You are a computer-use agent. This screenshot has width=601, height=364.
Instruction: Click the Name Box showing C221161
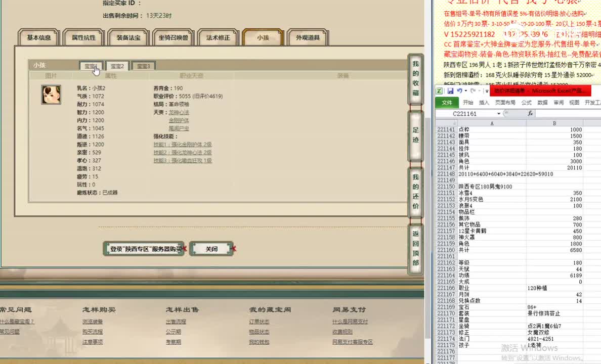(465, 113)
